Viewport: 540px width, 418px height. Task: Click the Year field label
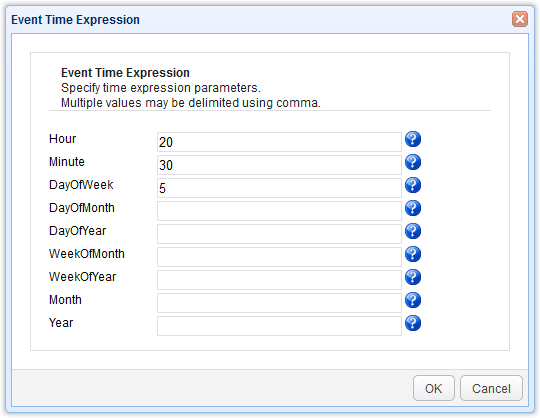click(61, 323)
